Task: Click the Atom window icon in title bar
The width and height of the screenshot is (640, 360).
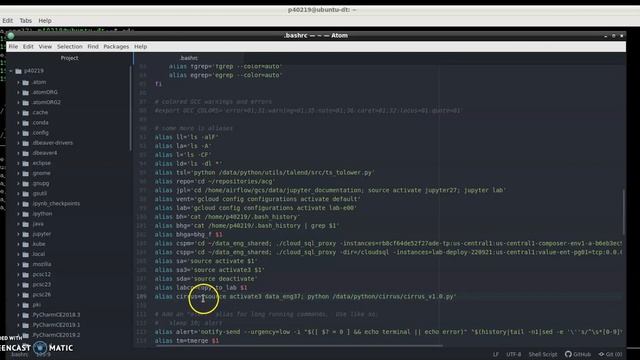Action: 11,36
